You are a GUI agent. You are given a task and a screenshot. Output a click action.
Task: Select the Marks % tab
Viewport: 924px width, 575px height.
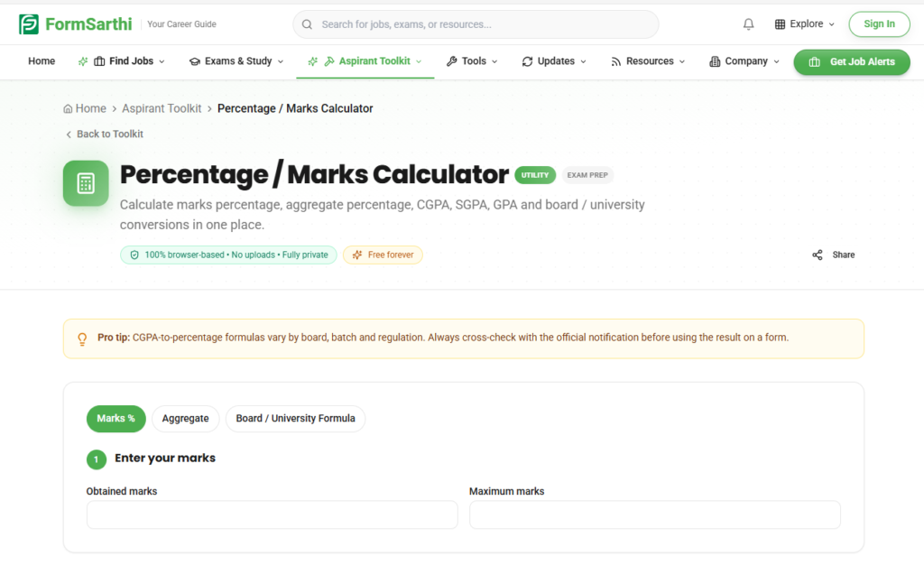coord(116,419)
